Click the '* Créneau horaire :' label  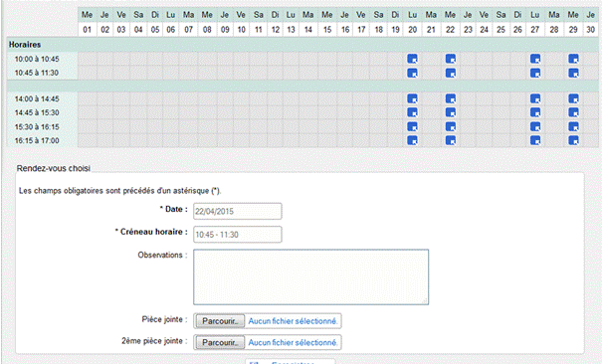[x=151, y=232]
